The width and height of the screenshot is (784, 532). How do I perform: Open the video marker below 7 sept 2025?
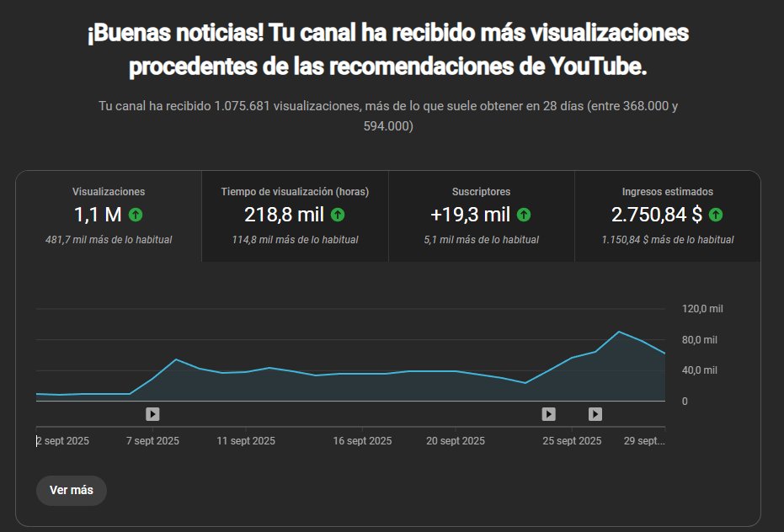click(x=152, y=413)
